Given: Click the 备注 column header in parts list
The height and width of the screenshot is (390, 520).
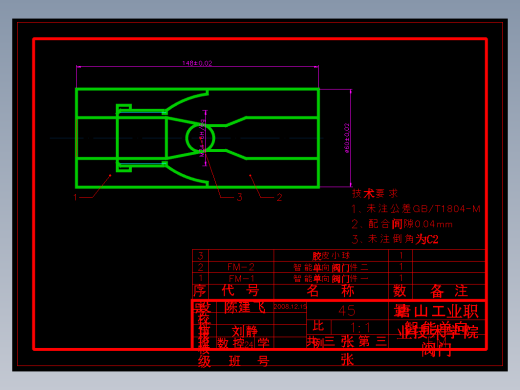Looking at the screenshot, I should point(449,291).
